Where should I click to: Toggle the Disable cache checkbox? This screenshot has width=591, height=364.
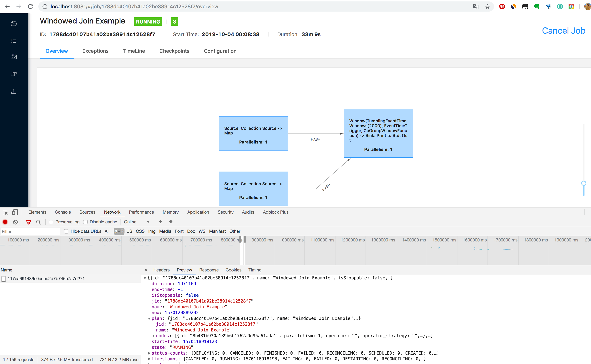click(86, 222)
